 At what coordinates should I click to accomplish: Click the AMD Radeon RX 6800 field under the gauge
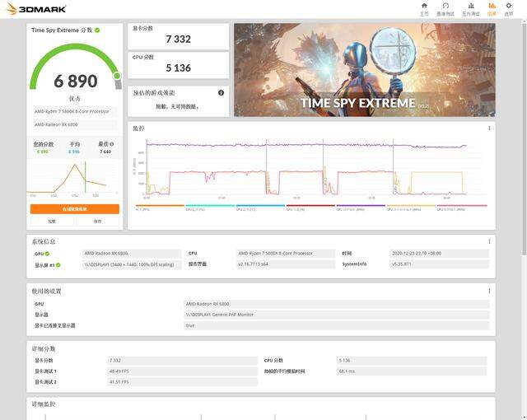[75, 124]
